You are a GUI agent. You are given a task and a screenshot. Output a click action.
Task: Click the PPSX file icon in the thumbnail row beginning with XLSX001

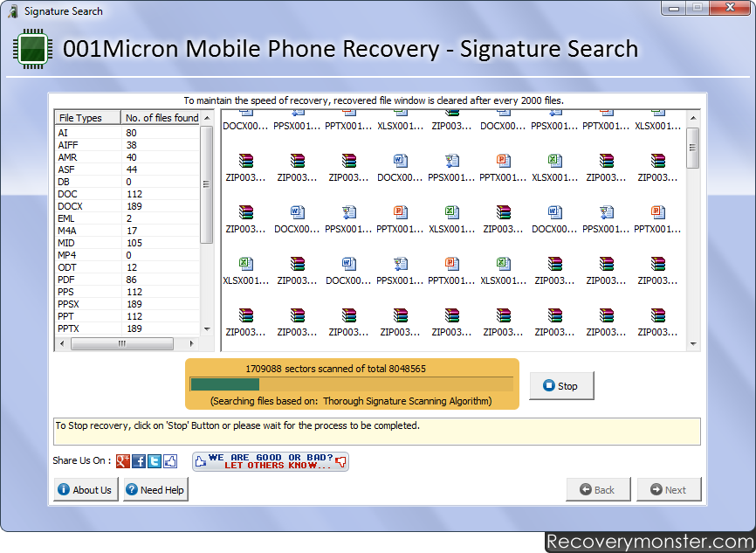[x=400, y=264]
